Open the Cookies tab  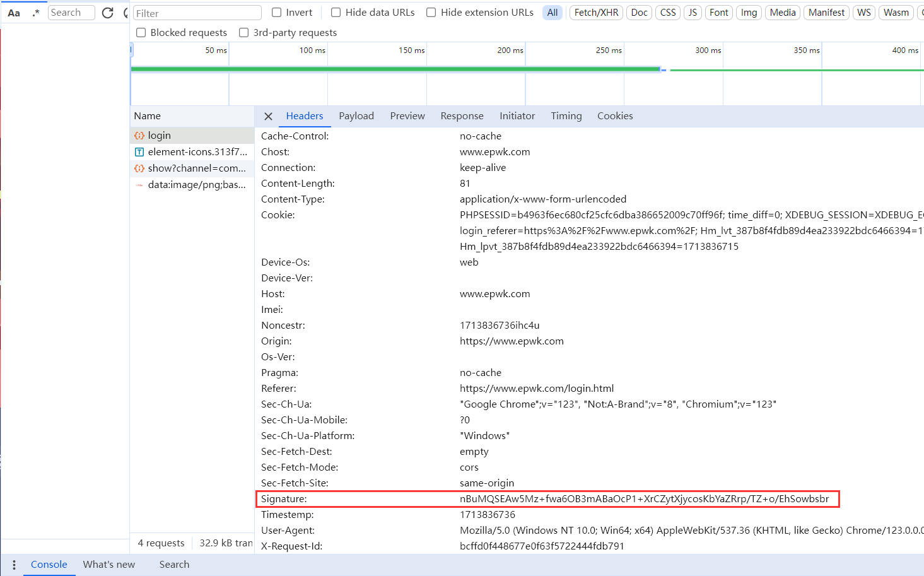(x=615, y=116)
